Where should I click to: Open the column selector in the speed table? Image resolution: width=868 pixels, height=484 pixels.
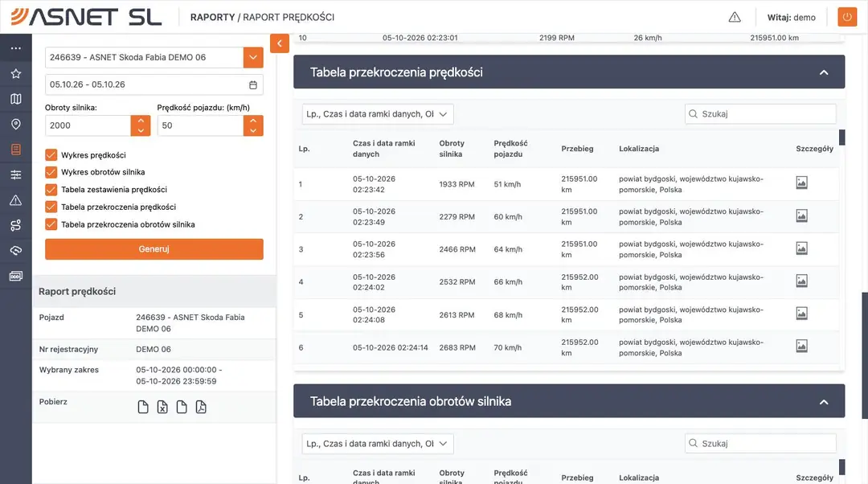pyautogui.click(x=378, y=114)
